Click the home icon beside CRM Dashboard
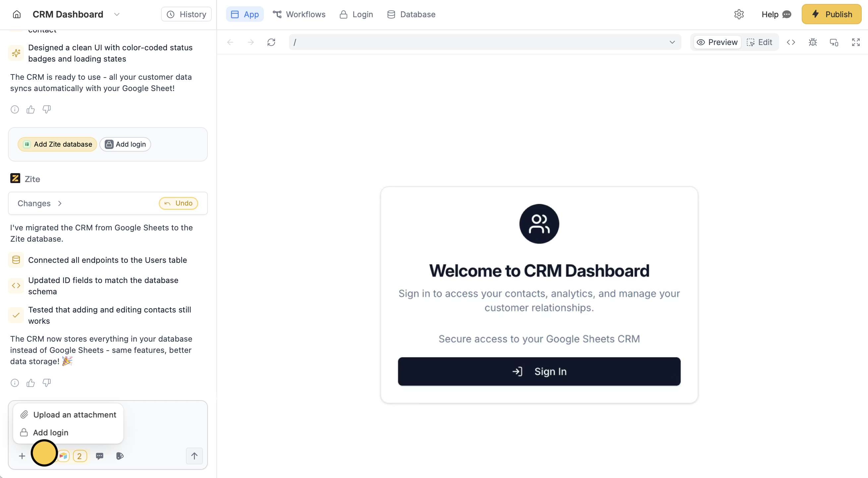Screen dimensions: 868x478 pos(17,15)
